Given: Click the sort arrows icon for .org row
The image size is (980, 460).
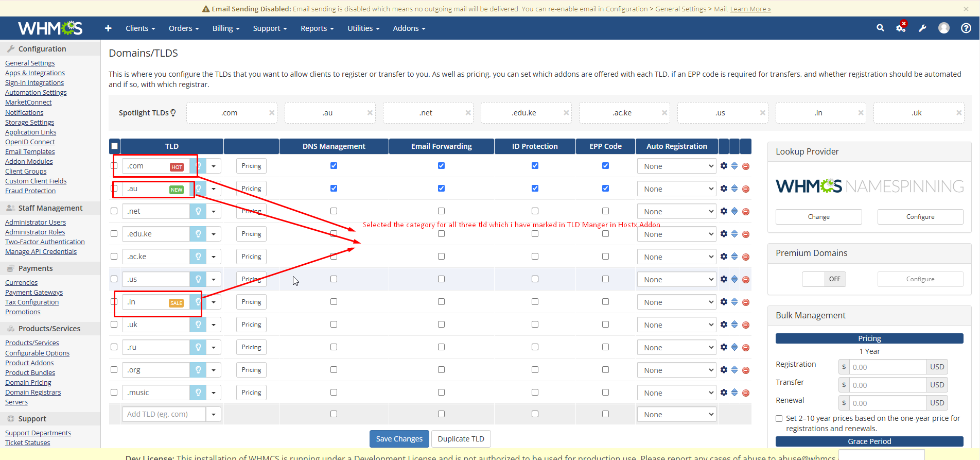Looking at the screenshot, I should coord(734,370).
